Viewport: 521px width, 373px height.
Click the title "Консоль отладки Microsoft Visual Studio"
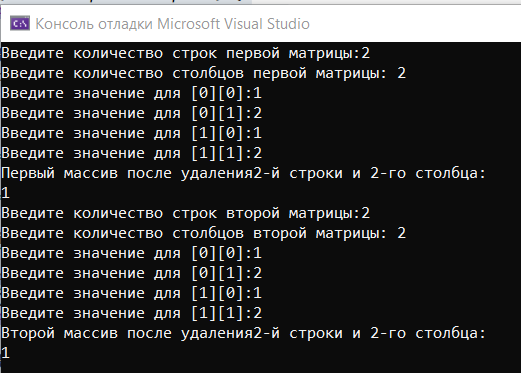click(x=172, y=24)
